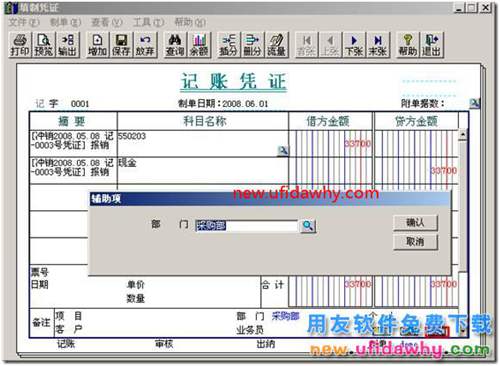Screen dimensions: 500x366
Task: Click 制单日期 value 2008.06.01
Action: tap(245, 104)
